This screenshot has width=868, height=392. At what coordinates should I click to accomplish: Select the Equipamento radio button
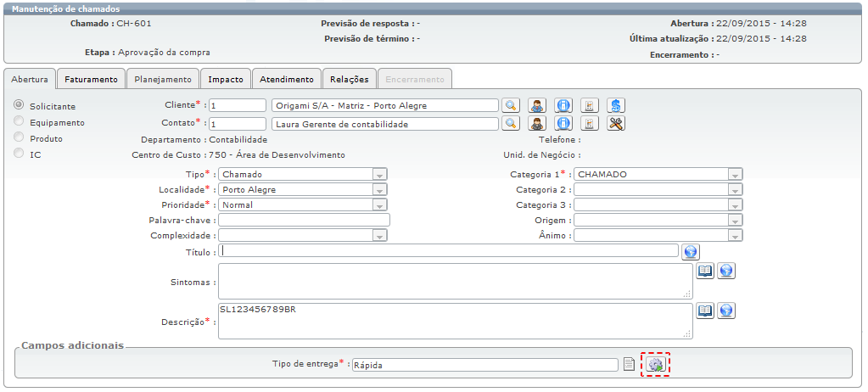[x=19, y=121]
